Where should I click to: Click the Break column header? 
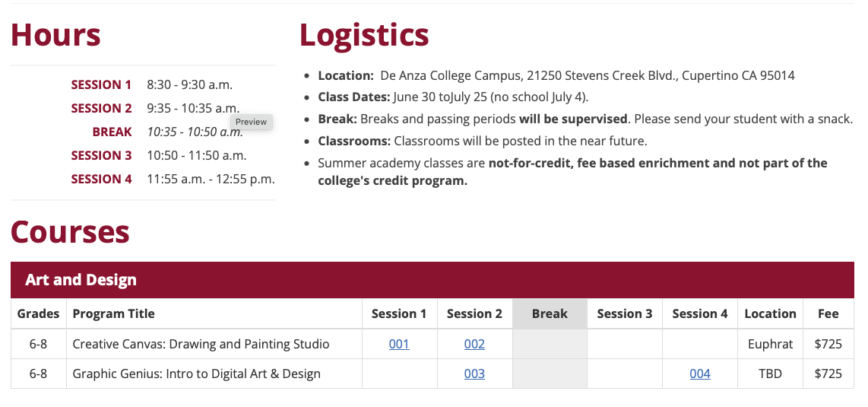pos(550,313)
